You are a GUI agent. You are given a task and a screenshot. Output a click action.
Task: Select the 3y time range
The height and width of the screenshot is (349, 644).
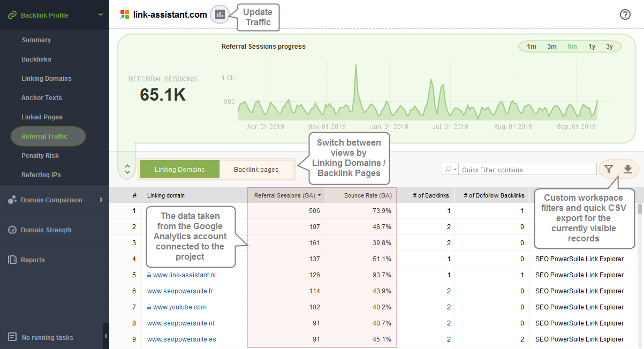(609, 47)
